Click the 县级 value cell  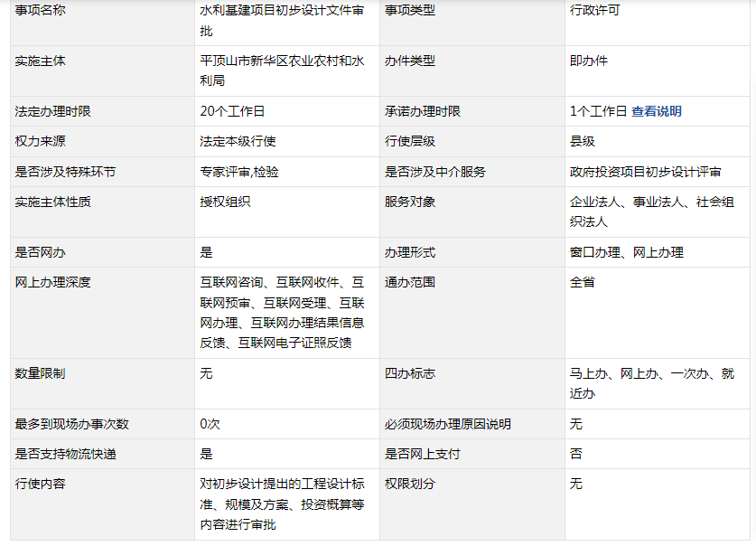pos(583,141)
